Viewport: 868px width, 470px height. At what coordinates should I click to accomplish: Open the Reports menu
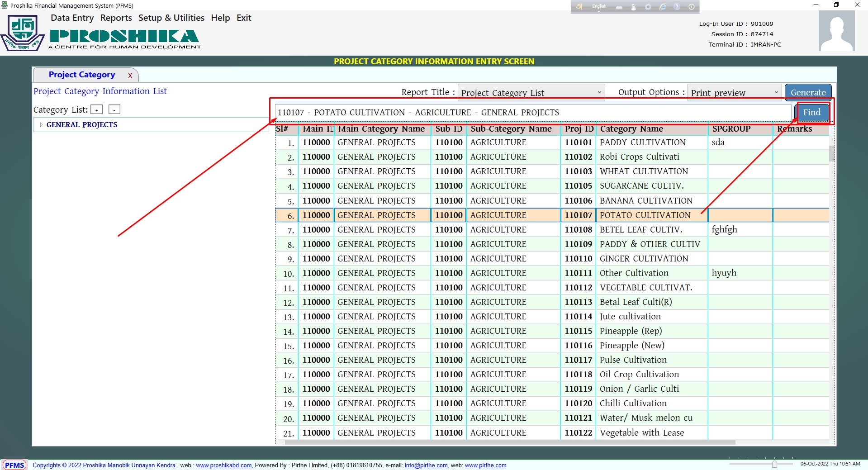(x=116, y=18)
